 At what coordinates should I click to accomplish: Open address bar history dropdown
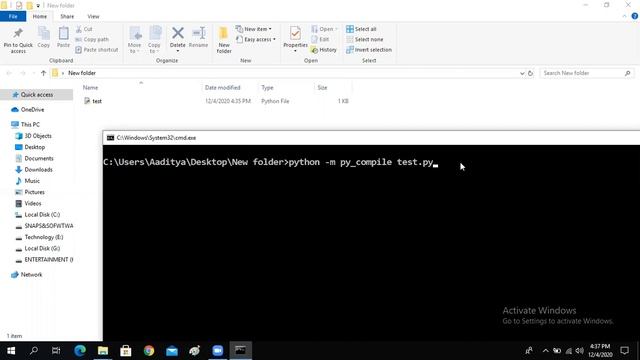tap(522, 73)
